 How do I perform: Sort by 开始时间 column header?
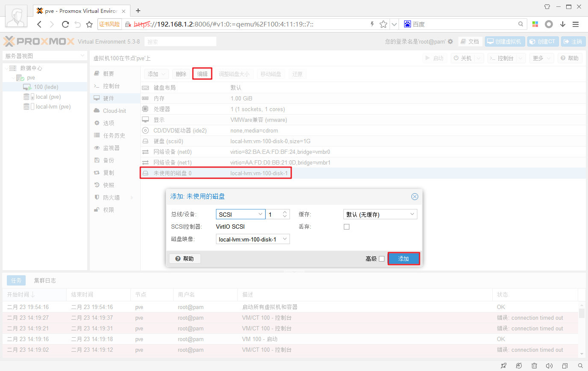point(35,294)
